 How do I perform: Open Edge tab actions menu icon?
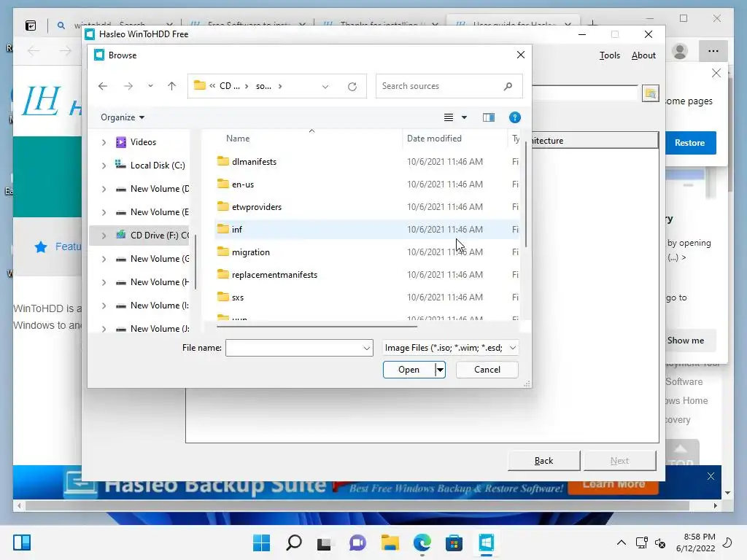click(31, 26)
